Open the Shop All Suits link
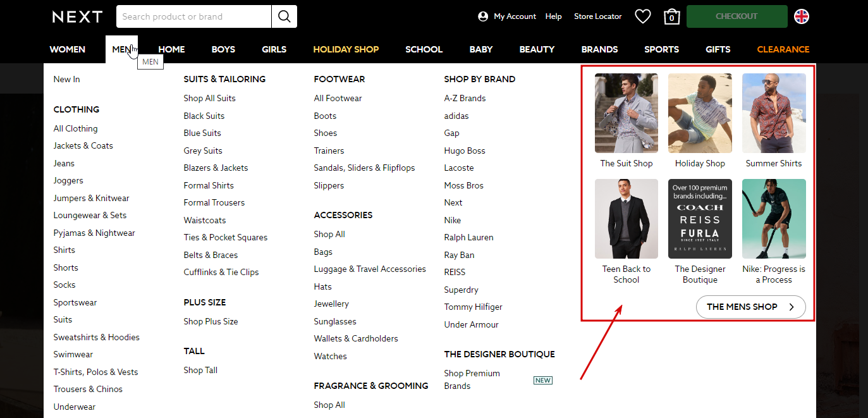This screenshot has width=868, height=418. pyautogui.click(x=209, y=98)
